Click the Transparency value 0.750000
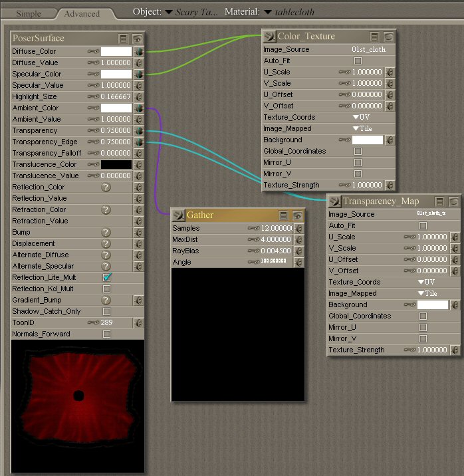The image size is (464, 476). click(116, 130)
